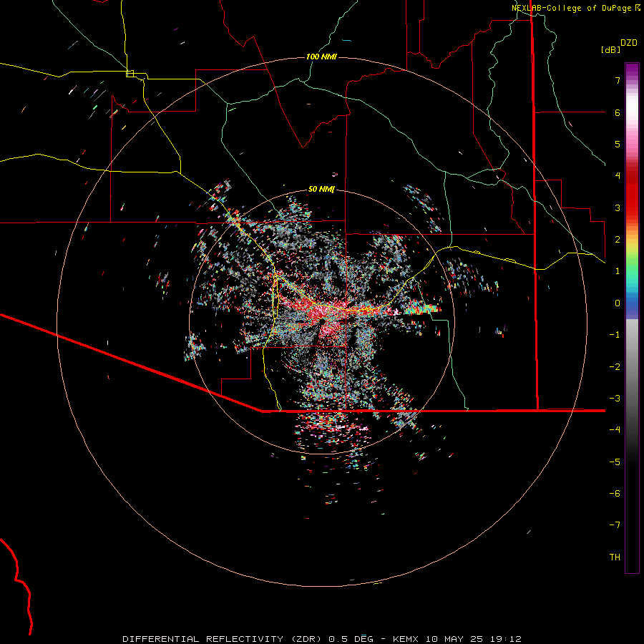Image resolution: width=644 pixels, height=644 pixels.
Task: Click the -3 dB scale value
Action: coord(615,399)
